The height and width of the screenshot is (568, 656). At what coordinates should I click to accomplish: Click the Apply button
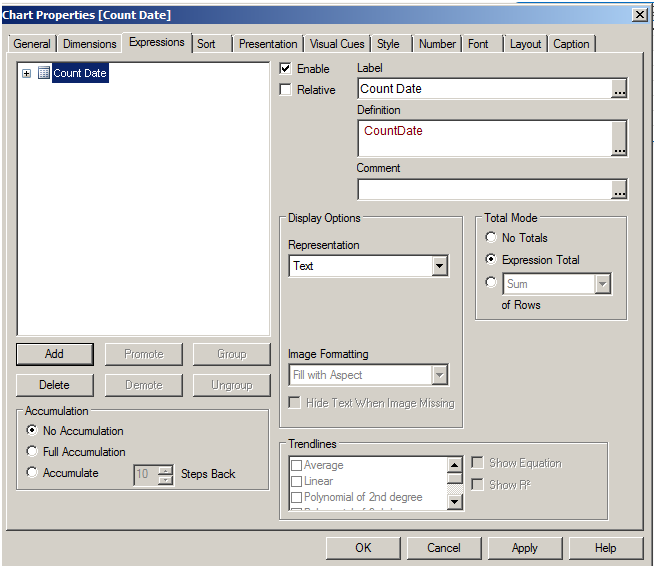(524, 548)
